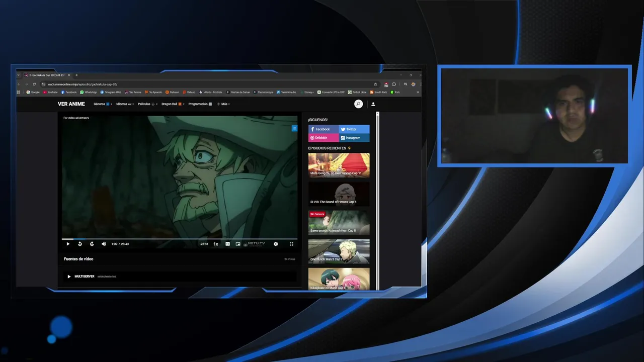Screen dimensions: 644x362
Task: Open Kikaijikake no Marie Cap 8
Action: click(339, 279)
